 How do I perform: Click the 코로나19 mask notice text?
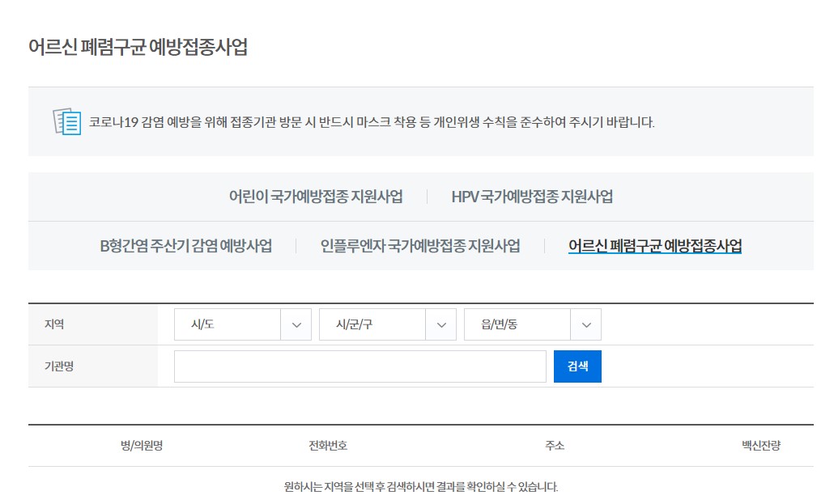coord(372,122)
